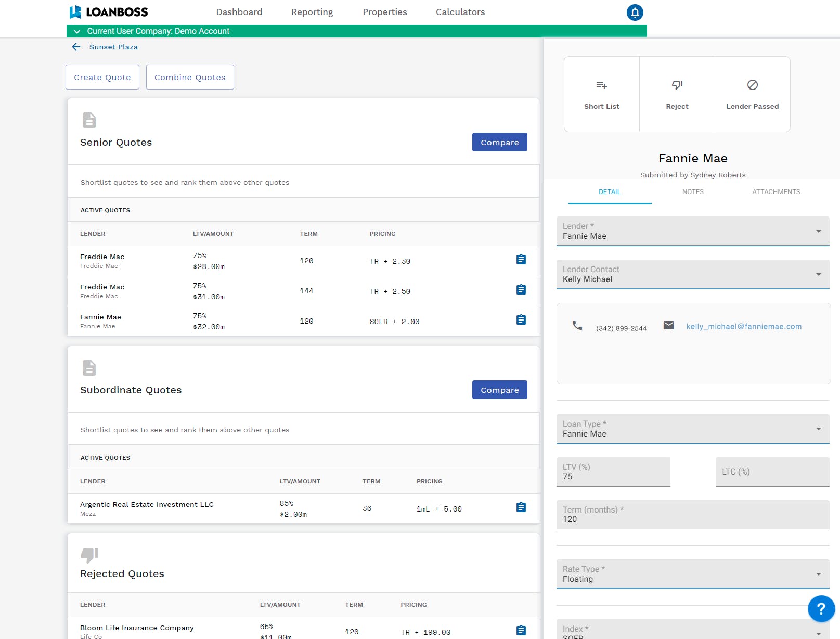Open the Lender dropdown showing Fannie Mae
This screenshot has height=639, width=840.
[x=693, y=231]
